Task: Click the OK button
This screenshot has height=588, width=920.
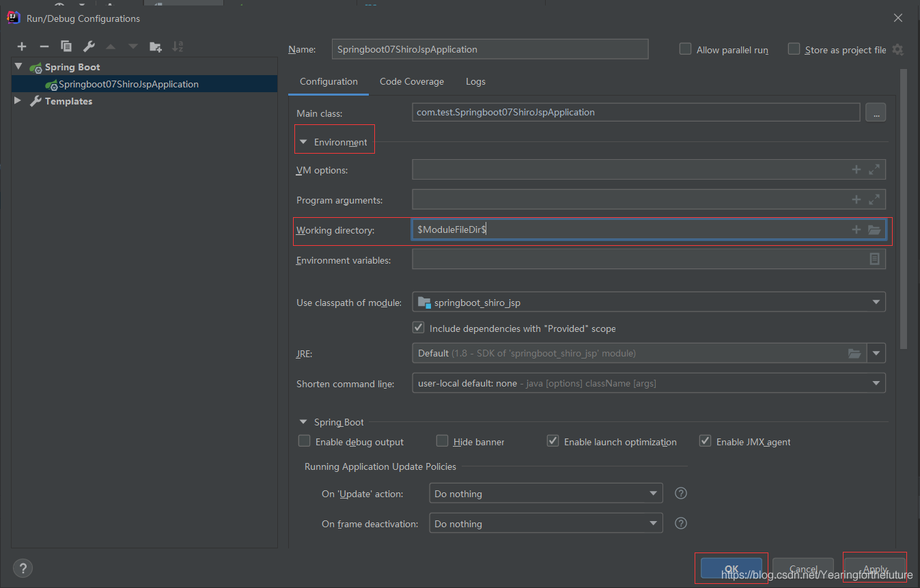Action: pos(731,569)
